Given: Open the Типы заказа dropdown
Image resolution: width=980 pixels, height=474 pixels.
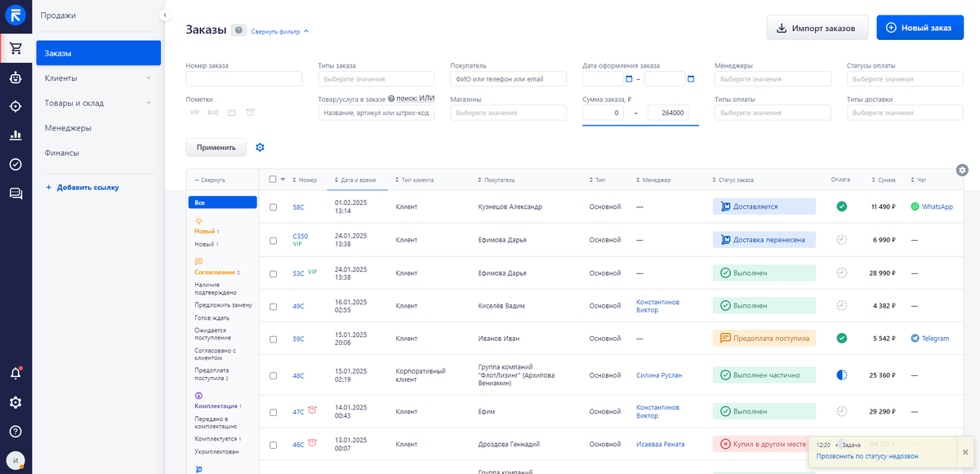Looking at the screenshot, I should click(376, 79).
